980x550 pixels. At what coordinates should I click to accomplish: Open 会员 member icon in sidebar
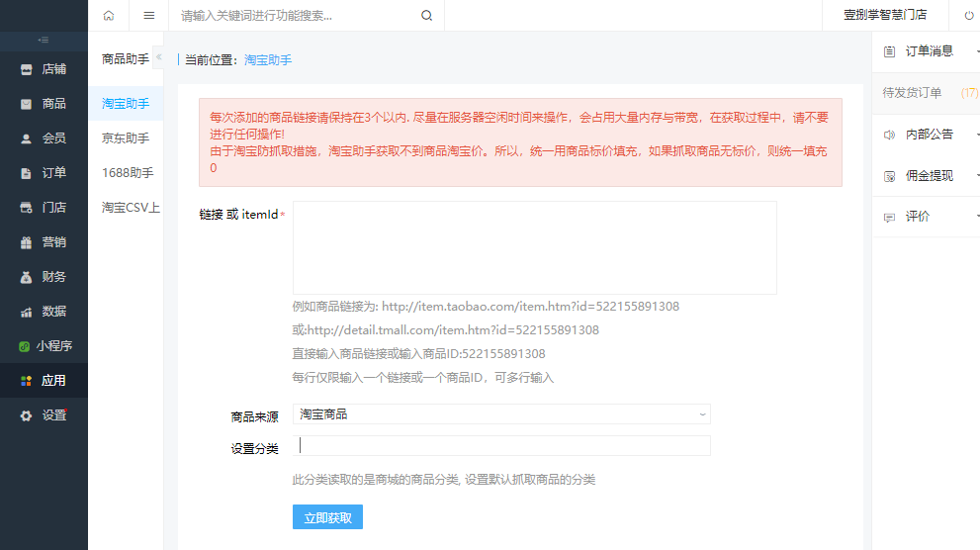27,138
